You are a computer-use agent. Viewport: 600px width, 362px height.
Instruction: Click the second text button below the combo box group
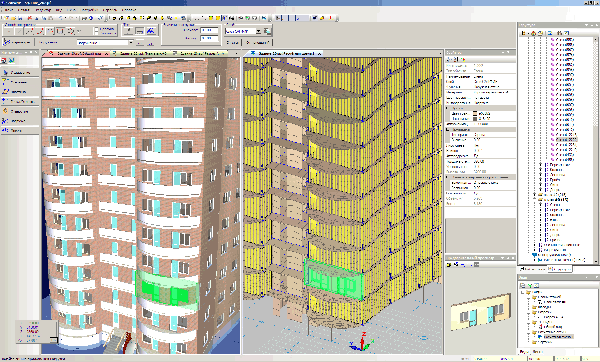(x=258, y=42)
